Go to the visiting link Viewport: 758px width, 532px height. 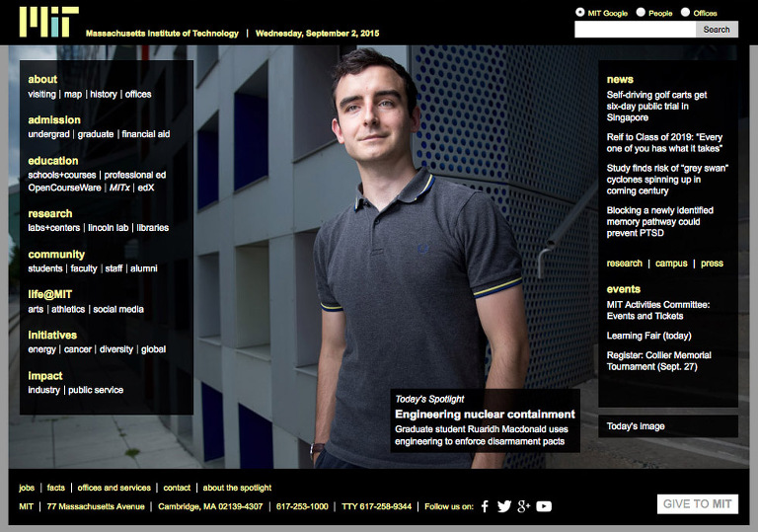42,95
